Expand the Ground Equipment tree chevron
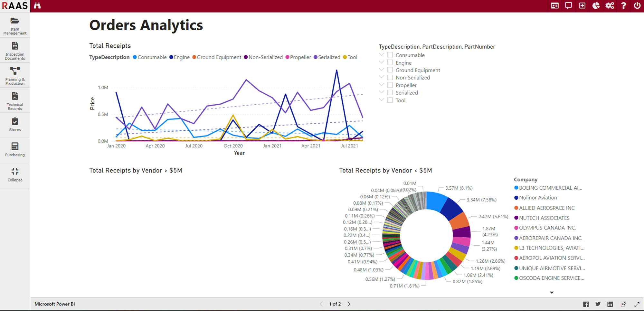 (x=382, y=70)
